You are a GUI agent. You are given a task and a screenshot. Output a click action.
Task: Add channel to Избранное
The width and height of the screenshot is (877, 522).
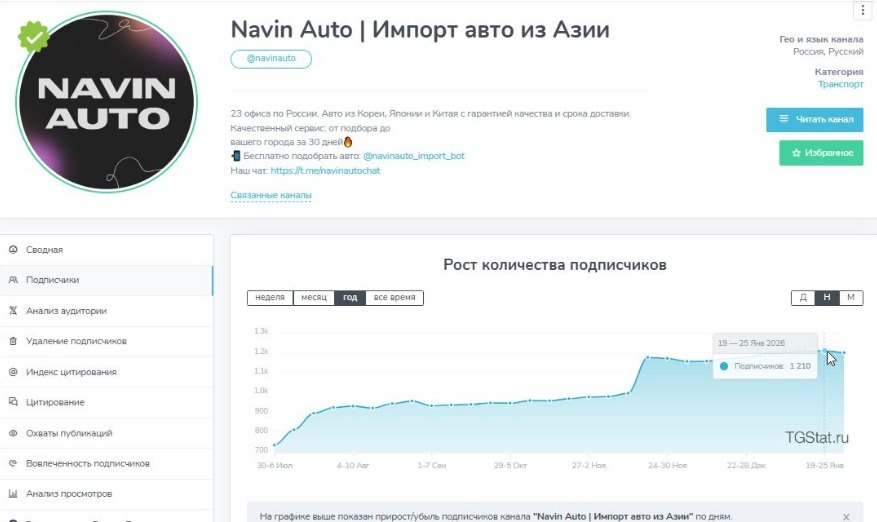coord(821,153)
